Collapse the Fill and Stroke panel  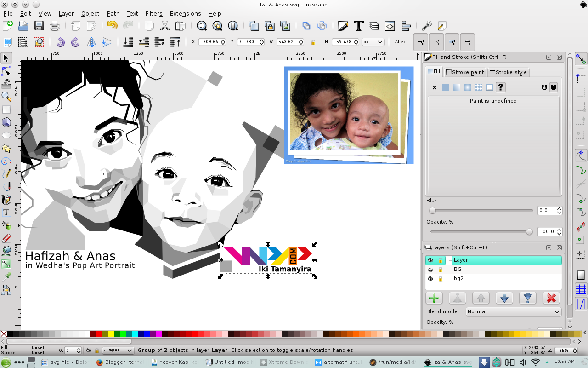point(548,57)
